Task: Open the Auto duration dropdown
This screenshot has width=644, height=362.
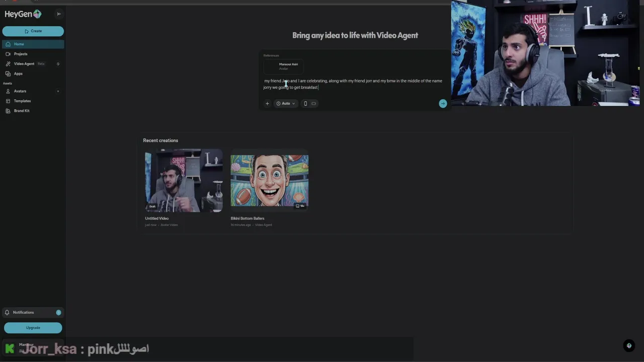Action: (x=285, y=104)
